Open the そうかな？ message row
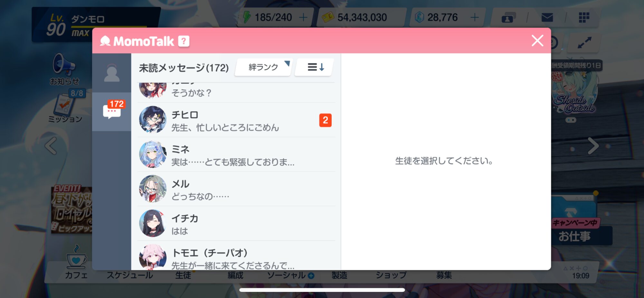The height and width of the screenshot is (298, 644). [236, 92]
